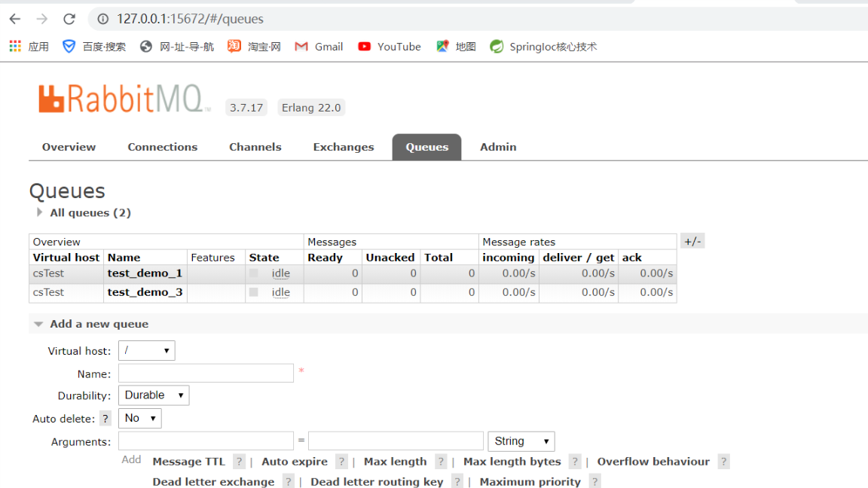Switch to the Connections tab
The width and height of the screenshot is (868, 488).
tap(162, 147)
